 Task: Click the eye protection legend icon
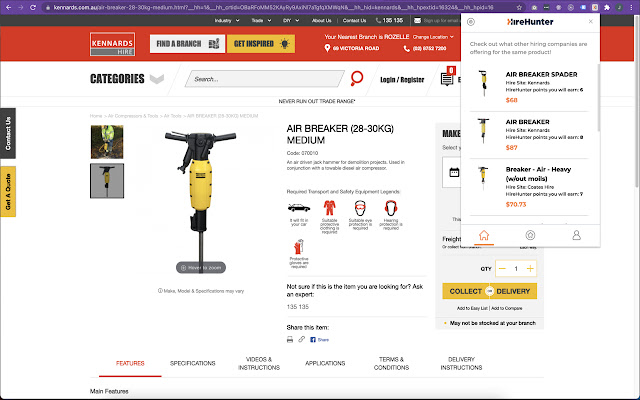pyautogui.click(x=360, y=208)
